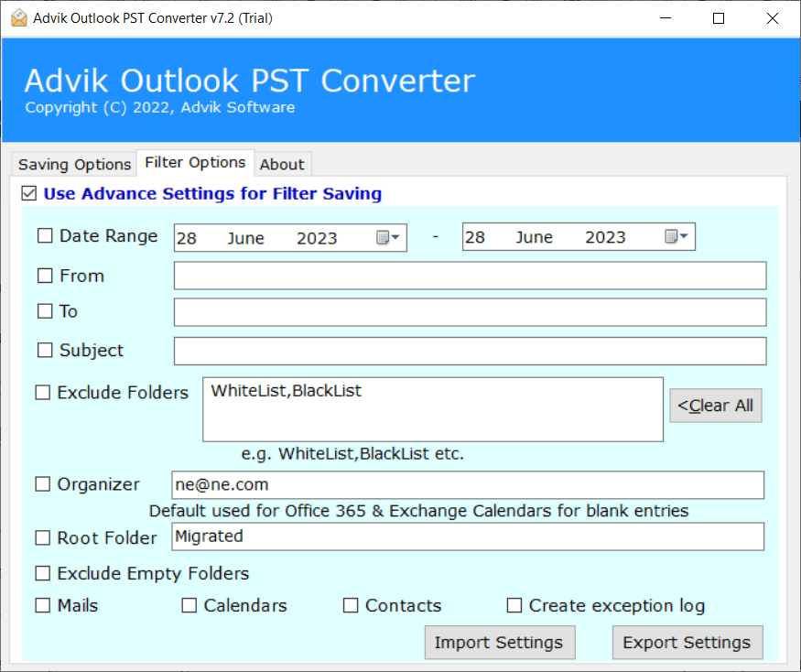Check the Exclude Empty Folders option
Viewport: 801px width, 672px height.
(42, 573)
